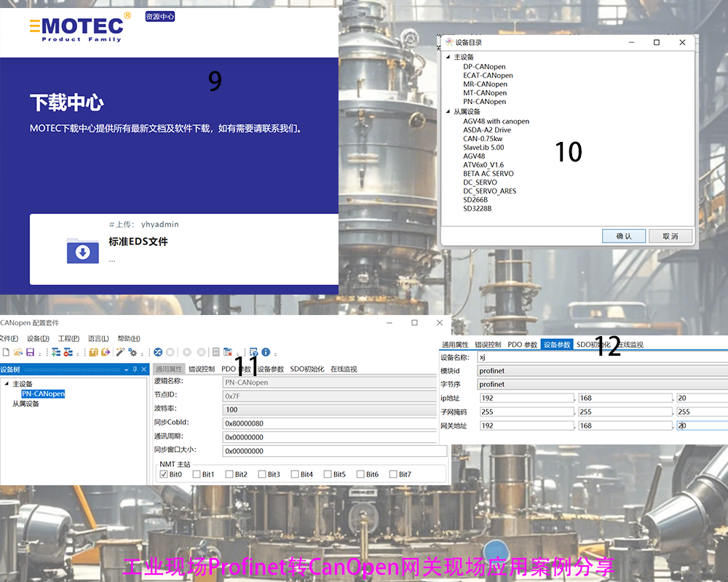Image resolution: width=728 pixels, height=582 pixels.
Task: Click the 设备名称 field containing xj
Action: [602, 357]
